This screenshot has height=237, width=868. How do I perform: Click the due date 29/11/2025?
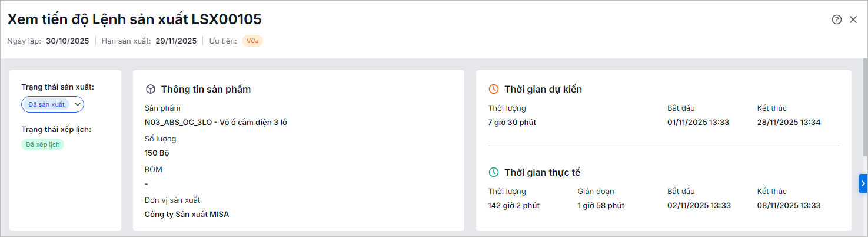click(x=176, y=41)
